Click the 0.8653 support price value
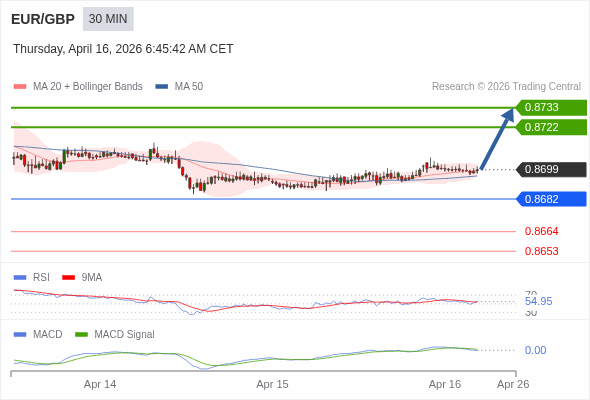Image resolution: width=590 pixels, height=400 pixels. click(x=541, y=251)
